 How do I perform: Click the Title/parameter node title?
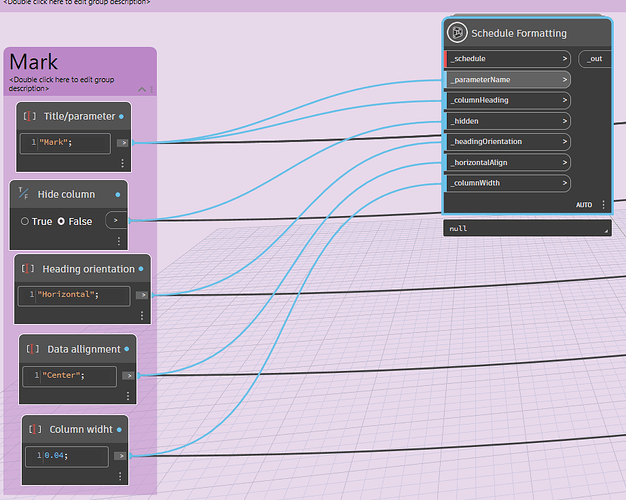79,116
